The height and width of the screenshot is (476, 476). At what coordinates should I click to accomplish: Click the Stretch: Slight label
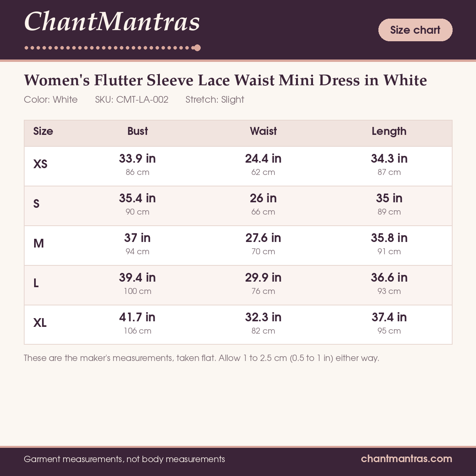click(215, 100)
